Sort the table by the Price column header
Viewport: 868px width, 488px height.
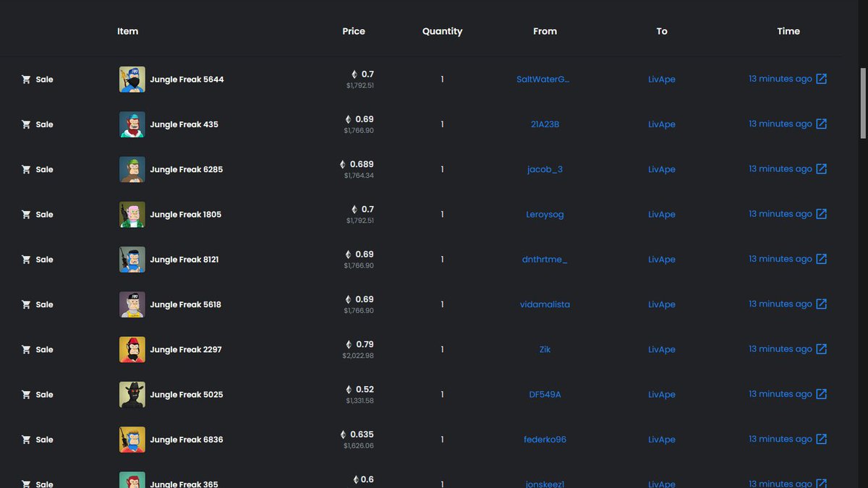pos(354,31)
